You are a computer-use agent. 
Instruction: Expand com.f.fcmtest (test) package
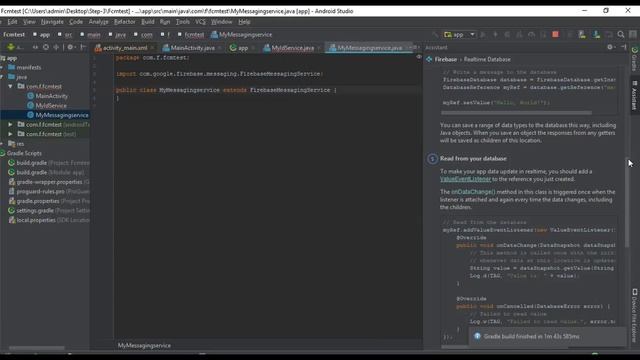10,134
